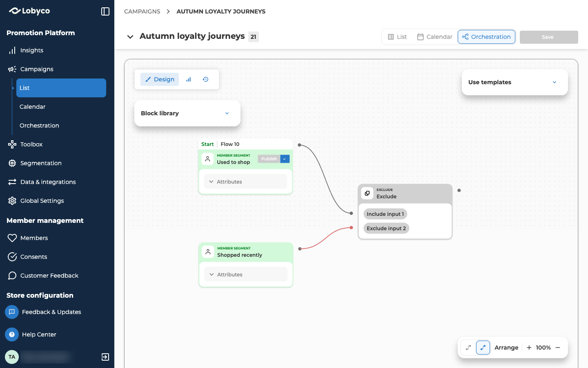Image resolution: width=588 pixels, height=368 pixels.
Task: Expand Attributes under Shopped recently
Action: 246,274
